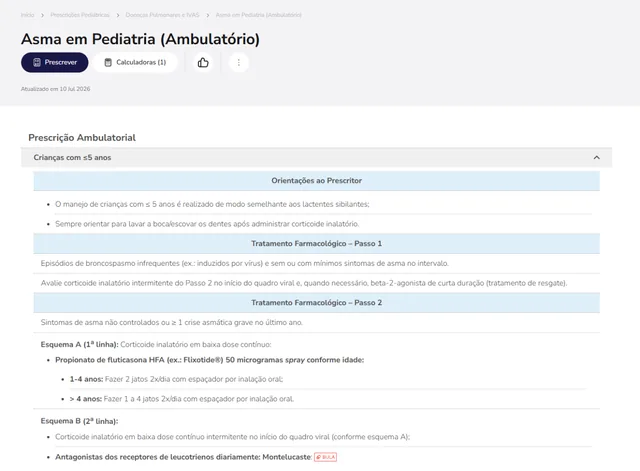This screenshot has width=640, height=471.
Task: Go to Início breadcrumb
Action: pyautogui.click(x=28, y=15)
